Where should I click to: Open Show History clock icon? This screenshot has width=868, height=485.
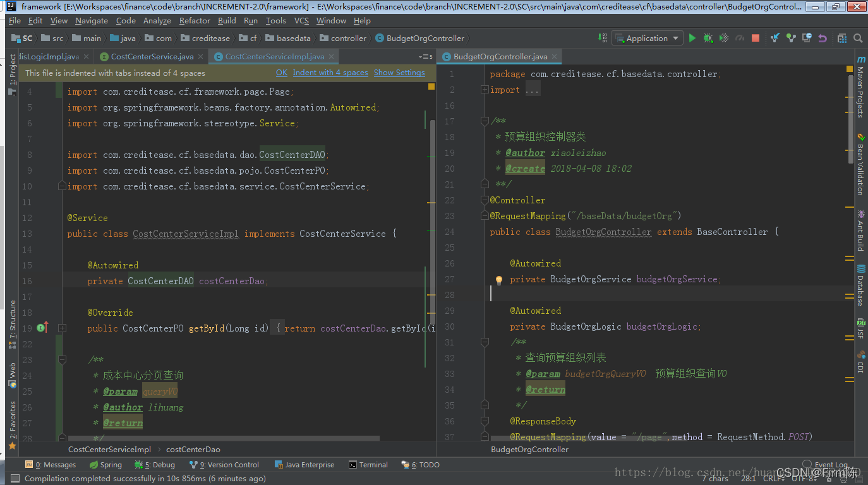(x=807, y=38)
